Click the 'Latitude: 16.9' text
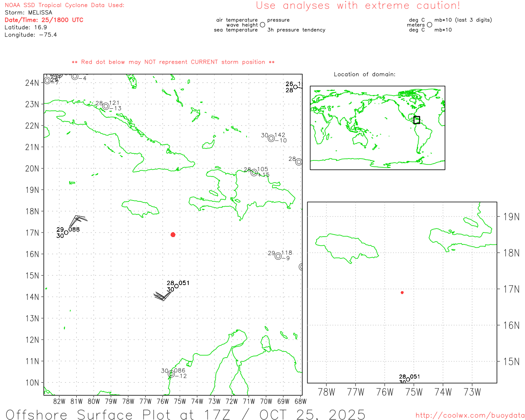 (26, 27)
